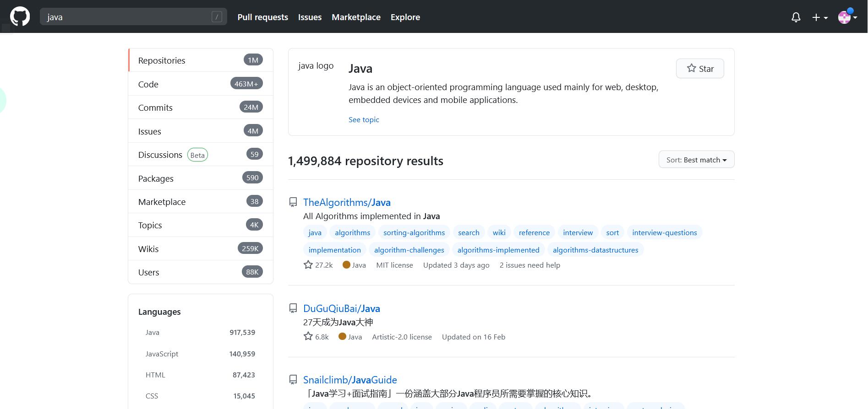Click the repo icon beside DuGuQiuBai/Java
Image resolution: width=868 pixels, height=409 pixels.
pyautogui.click(x=293, y=308)
